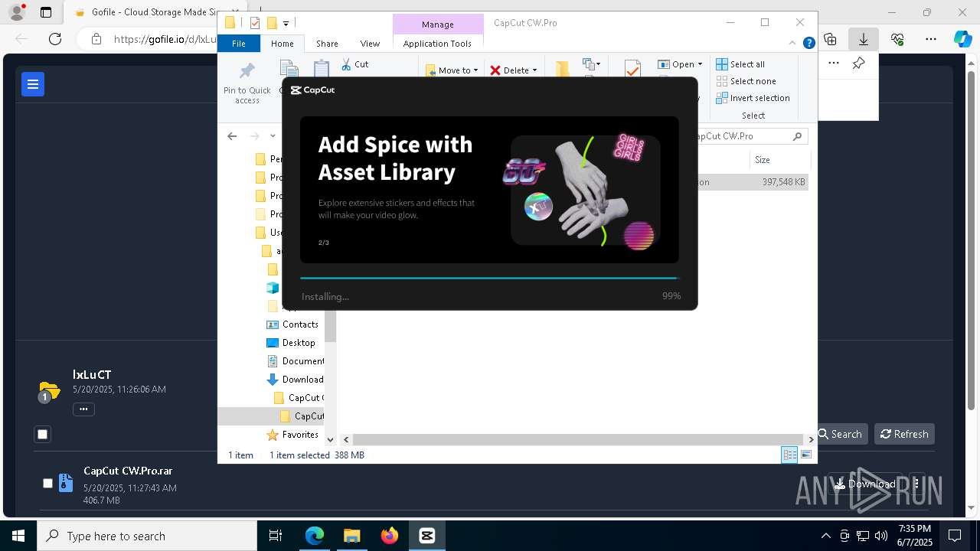Switch to the Home ribbon tab
The image size is (980, 551).
pyautogui.click(x=282, y=44)
